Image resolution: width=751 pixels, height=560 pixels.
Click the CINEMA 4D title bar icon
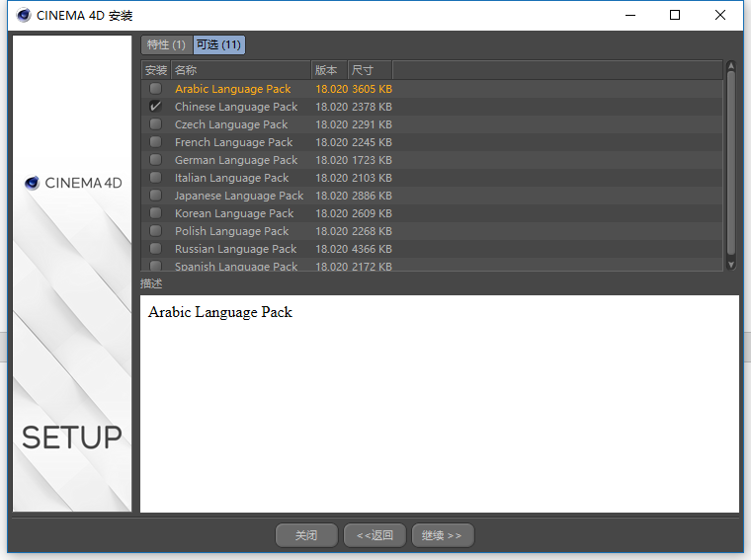click(x=23, y=16)
